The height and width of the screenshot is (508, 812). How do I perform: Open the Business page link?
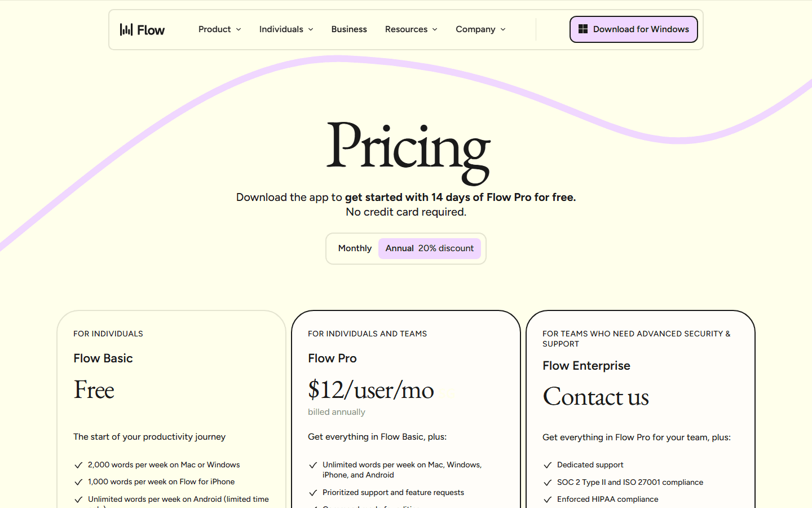click(x=349, y=29)
